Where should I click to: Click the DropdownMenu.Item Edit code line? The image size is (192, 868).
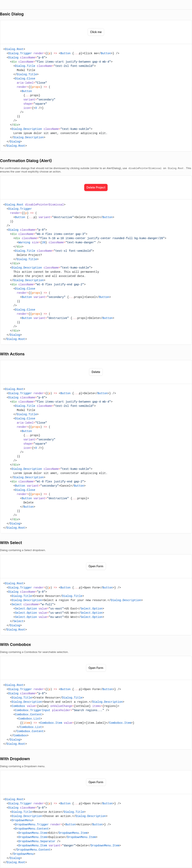53,833
